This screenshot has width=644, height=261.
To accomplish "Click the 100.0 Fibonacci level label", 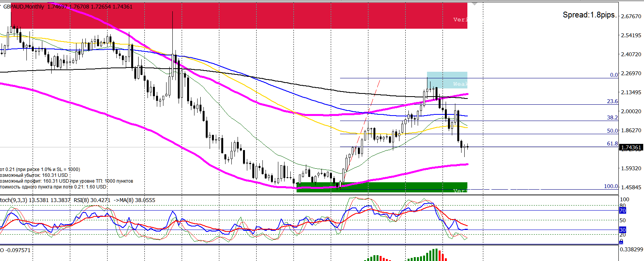I will (x=611, y=186).
